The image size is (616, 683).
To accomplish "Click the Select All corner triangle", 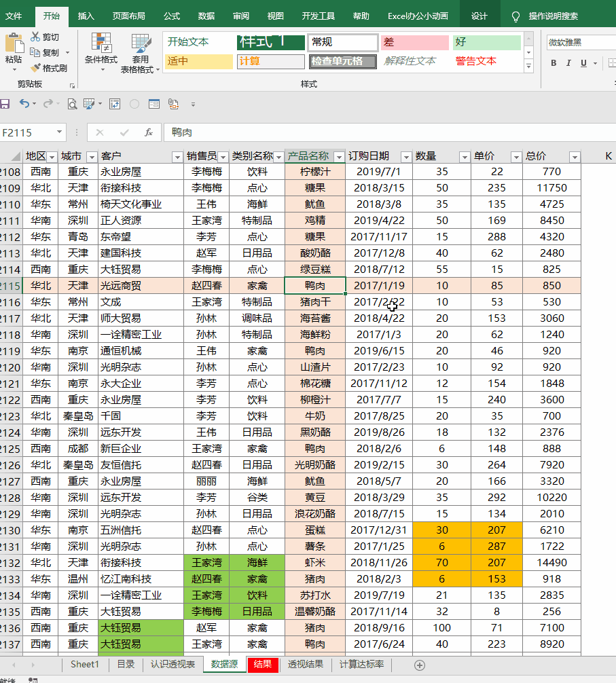I will coord(15,156).
